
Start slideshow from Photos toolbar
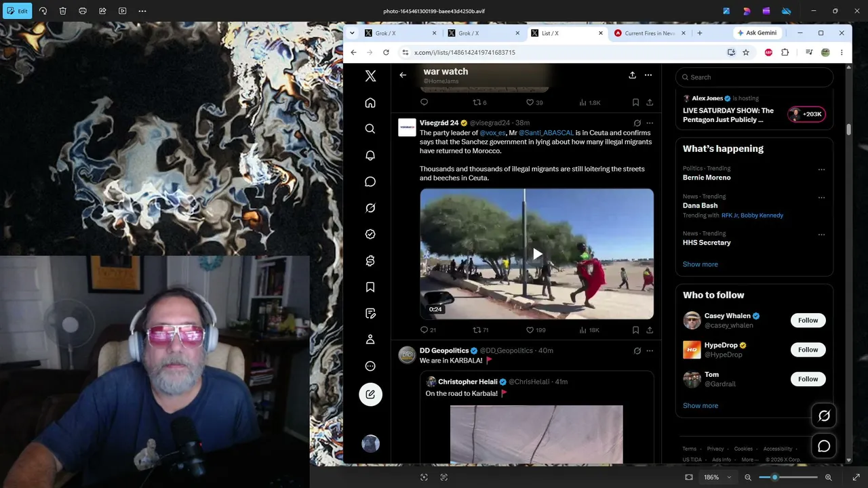point(122,11)
